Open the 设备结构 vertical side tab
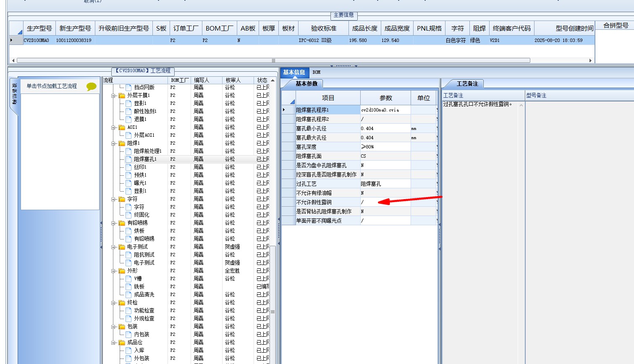The image size is (634, 364). [14, 94]
